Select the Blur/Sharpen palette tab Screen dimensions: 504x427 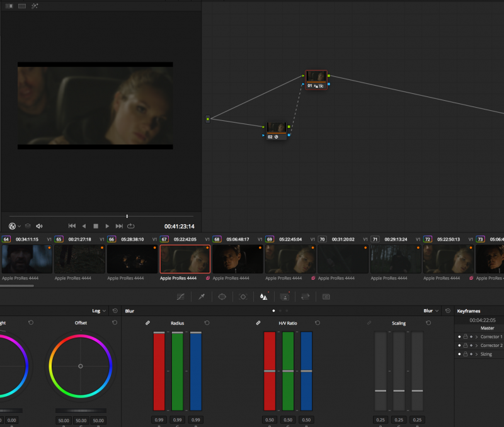(x=263, y=296)
